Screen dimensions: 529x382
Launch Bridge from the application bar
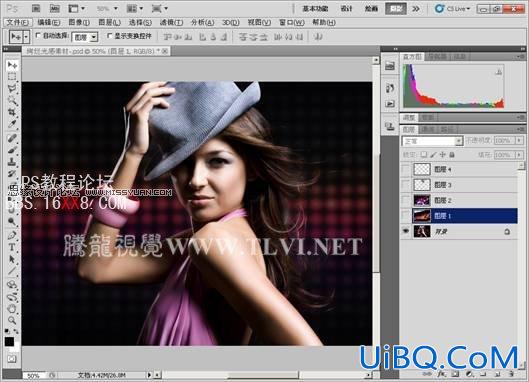(x=36, y=8)
